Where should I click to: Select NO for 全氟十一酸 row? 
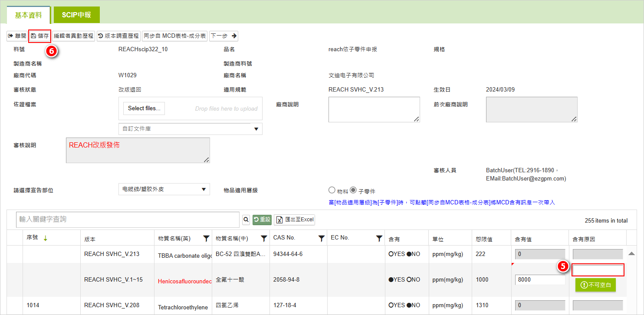tap(409, 280)
